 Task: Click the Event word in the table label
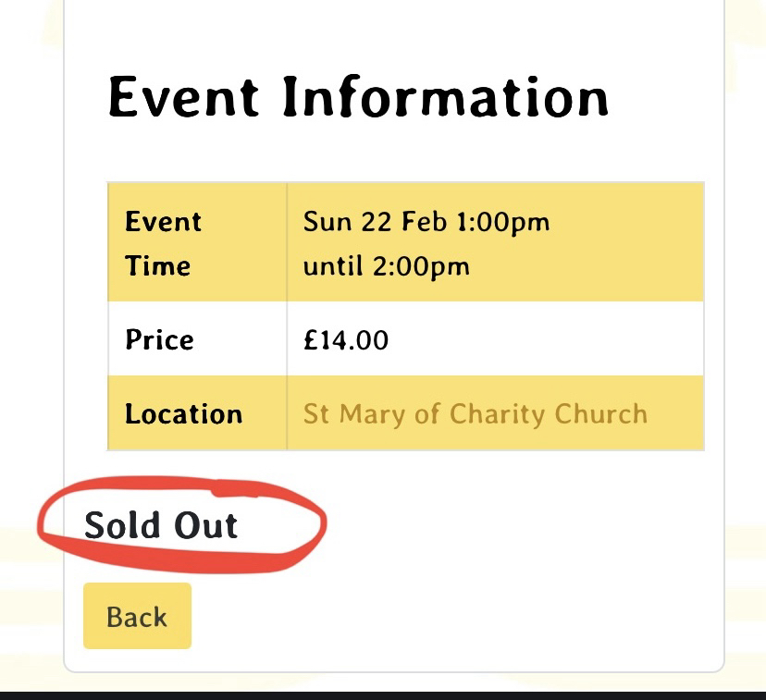pos(163,222)
